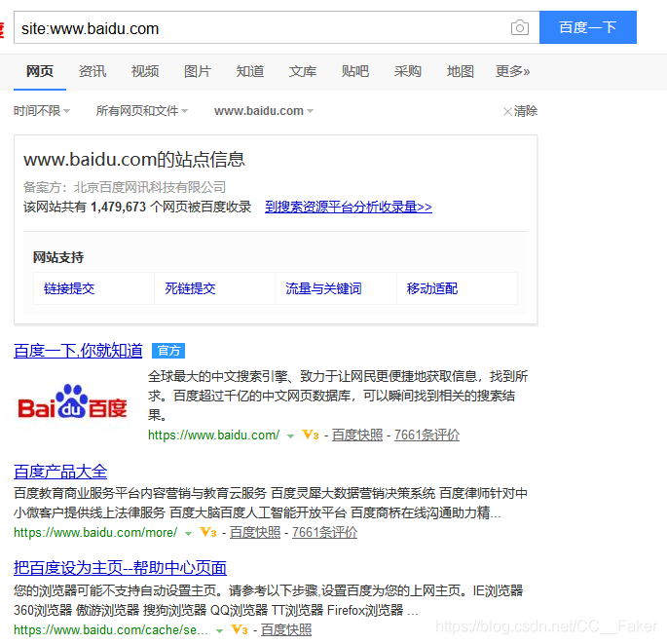Viewport: 667px width, 644px height.
Task: Click the 百度一下 search button
Action: coord(588,27)
